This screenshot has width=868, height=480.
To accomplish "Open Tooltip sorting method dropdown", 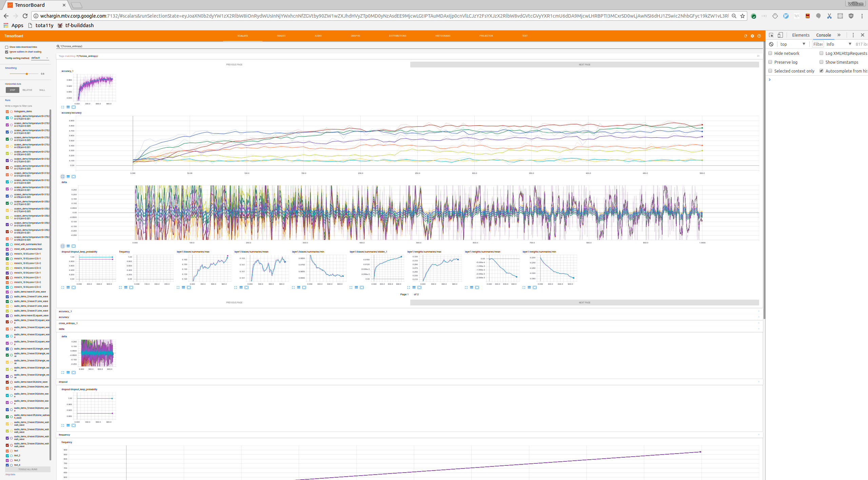I will pos(40,58).
